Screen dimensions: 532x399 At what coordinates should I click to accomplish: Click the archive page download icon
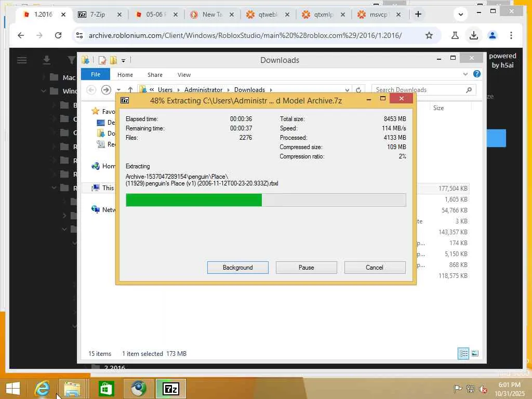46,60
